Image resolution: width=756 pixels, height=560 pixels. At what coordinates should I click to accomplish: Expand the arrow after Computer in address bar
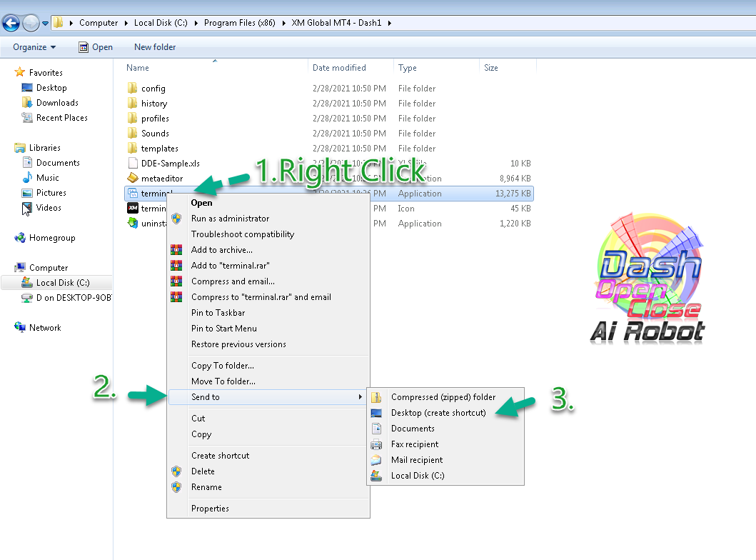click(126, 23)
